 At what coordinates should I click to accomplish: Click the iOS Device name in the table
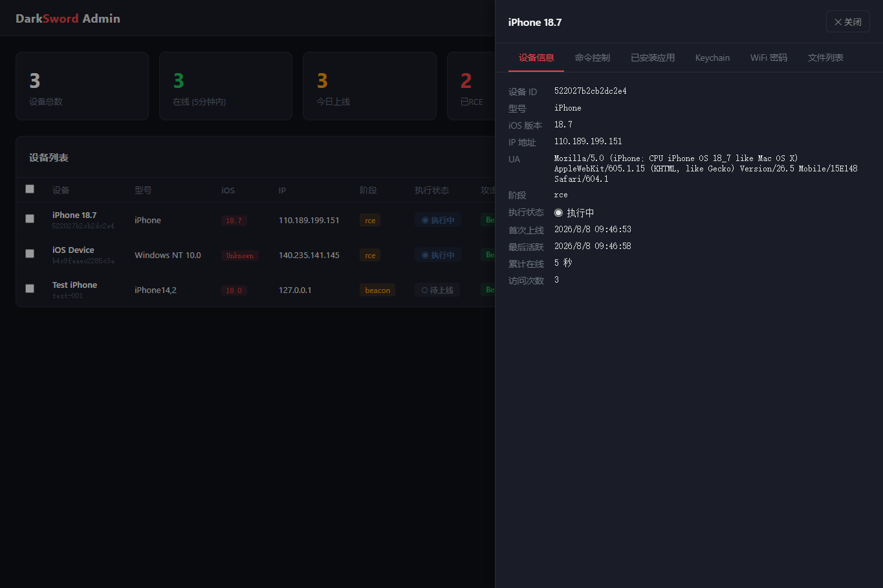(x=73, y=250)
